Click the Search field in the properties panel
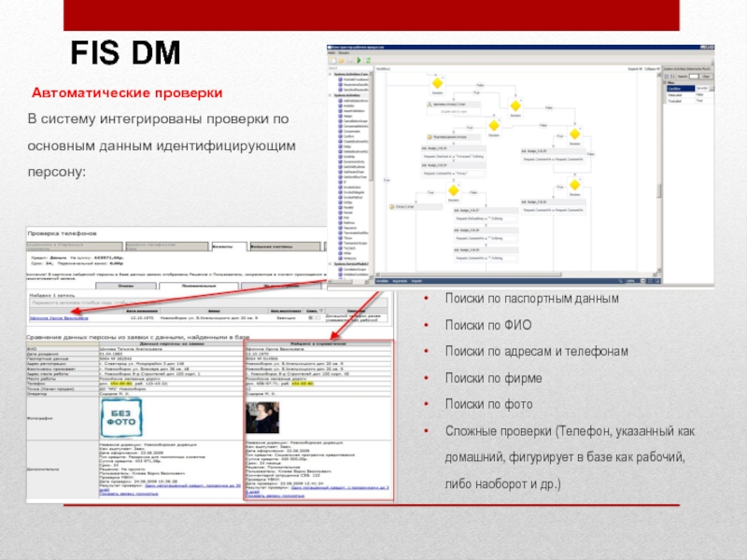This screenshot has height=560, width=747. click(x=694, y=77)
